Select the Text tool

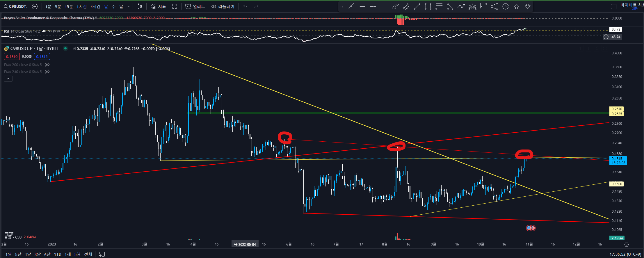(384, 6)
